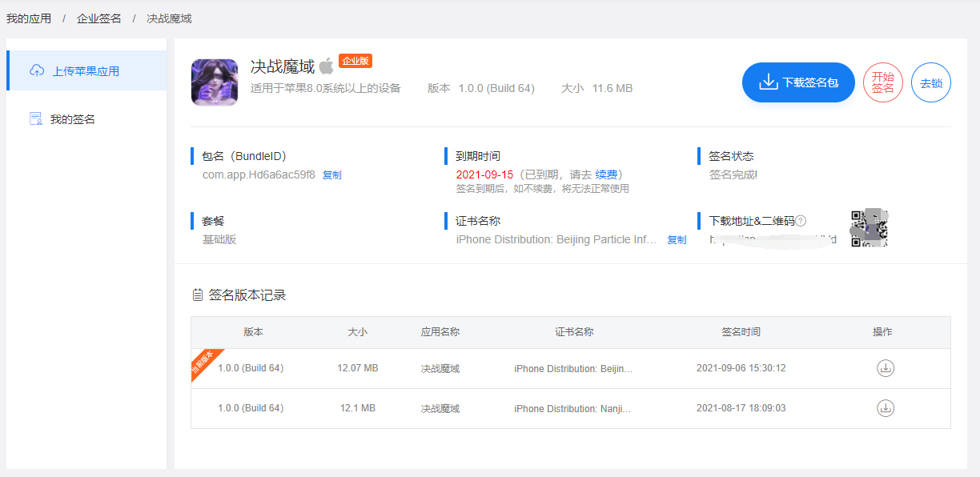Copy certificate name with 复制 link

(x=677, y=239)
